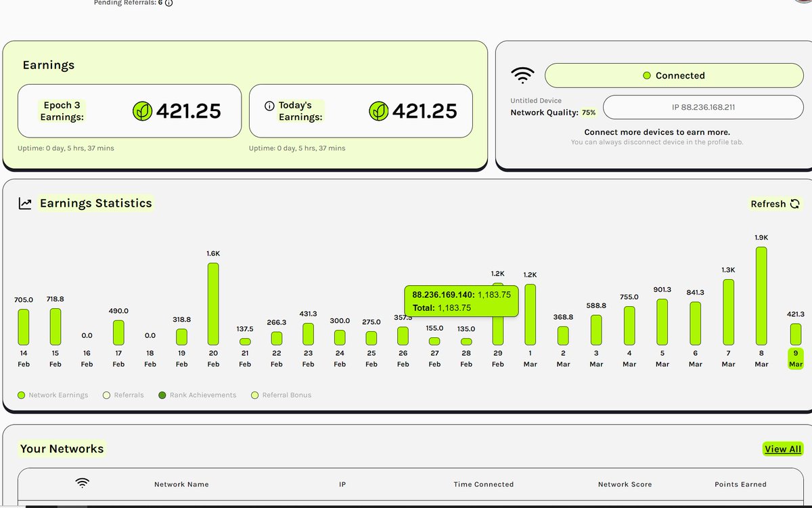Image resolution: width=812 pixels, height=508 pixels.
Task: Toggle the Network Earnings legend dot
Action: coord(20,395)
